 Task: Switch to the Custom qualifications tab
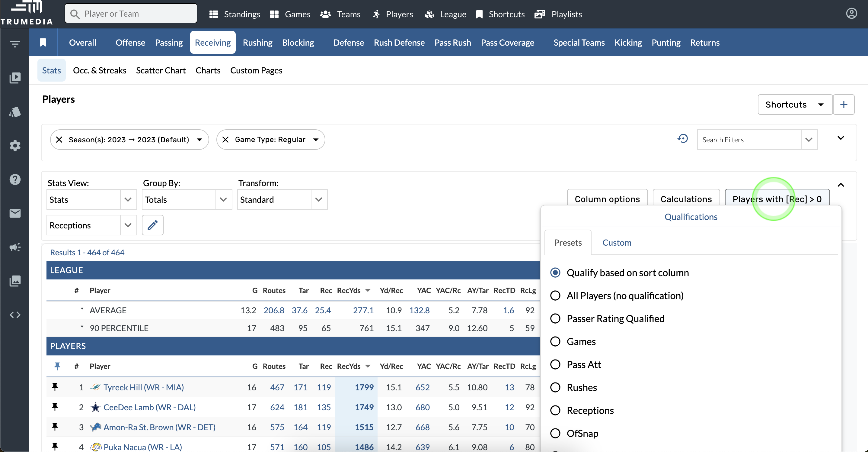coord(617,243)
